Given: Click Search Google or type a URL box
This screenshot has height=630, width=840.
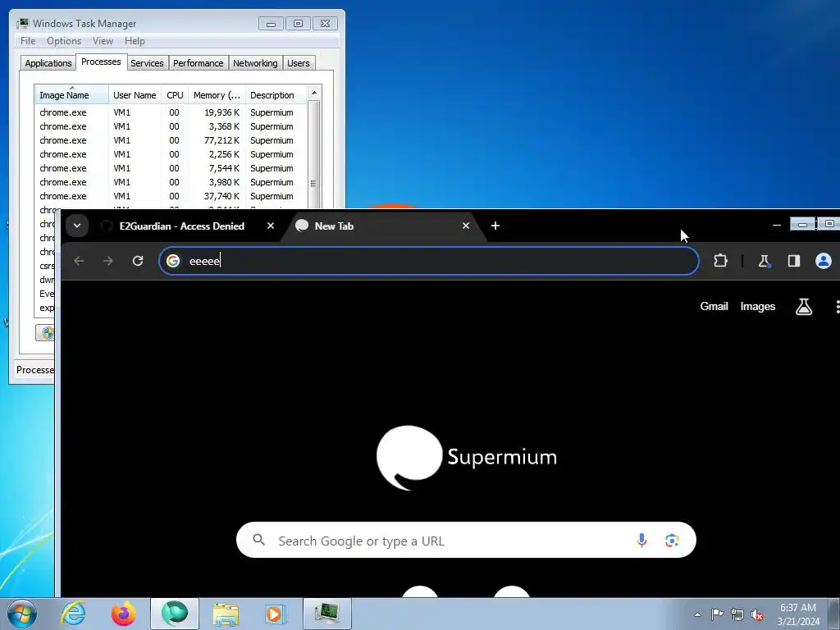Looking at the screenshot, I should (466, 540).
